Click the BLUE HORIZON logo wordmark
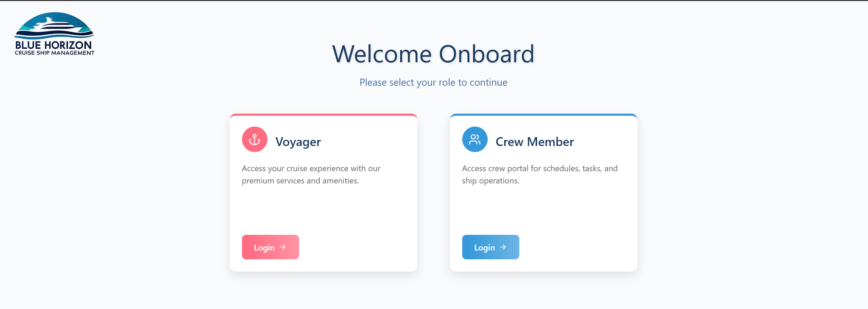The height and width of the screenshot is (309, 868). pyautogui.click(x=54, y=45)
